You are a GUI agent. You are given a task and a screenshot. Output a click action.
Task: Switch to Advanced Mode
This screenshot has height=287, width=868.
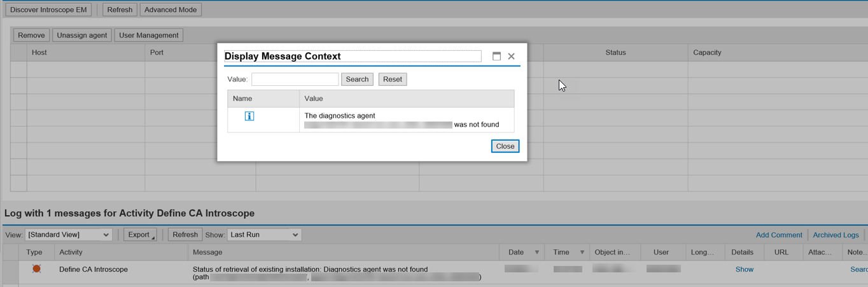tap(171, 10)
